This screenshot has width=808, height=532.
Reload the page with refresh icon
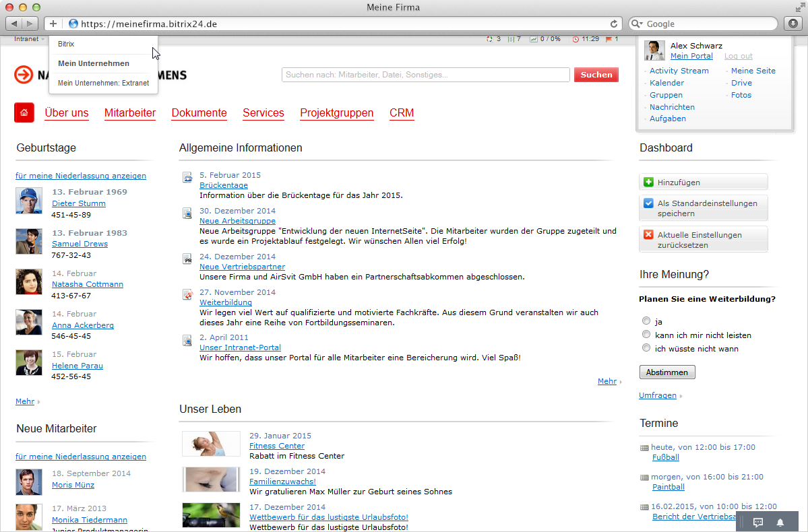tap(614, 24)
